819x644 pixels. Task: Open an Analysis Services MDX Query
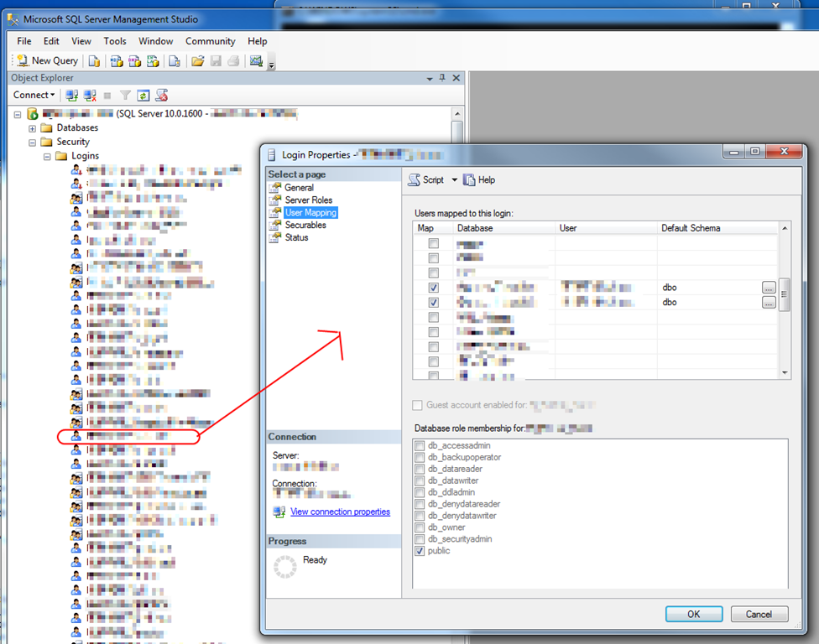point(117,61)
